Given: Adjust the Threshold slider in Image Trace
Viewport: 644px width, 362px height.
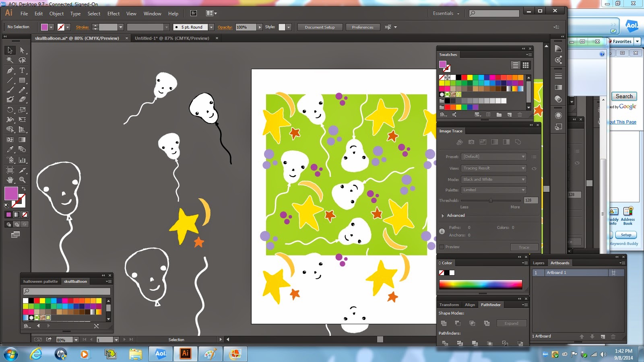Looking at the screenshot, I should click(x=491, y=200).
